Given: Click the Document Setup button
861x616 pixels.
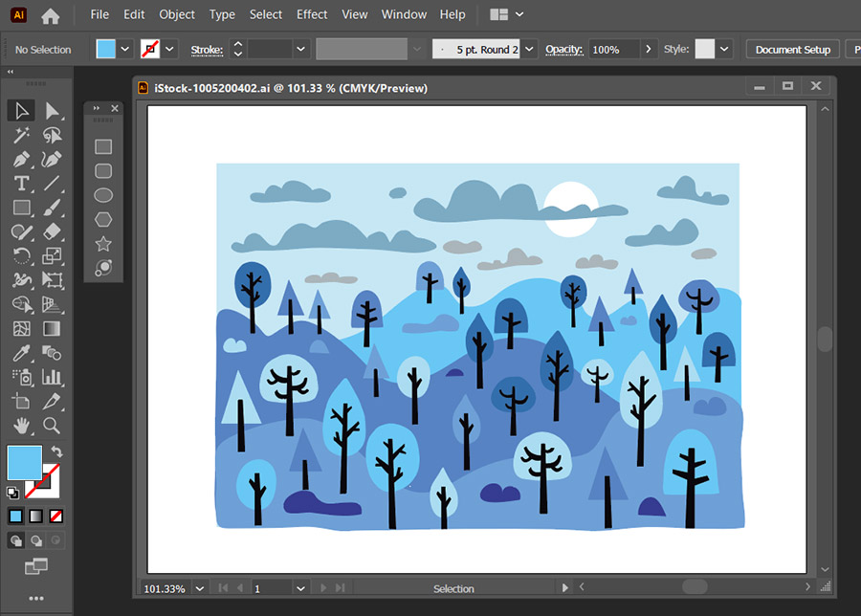Looking at the screenshot, I should click(x=792, y=49).
